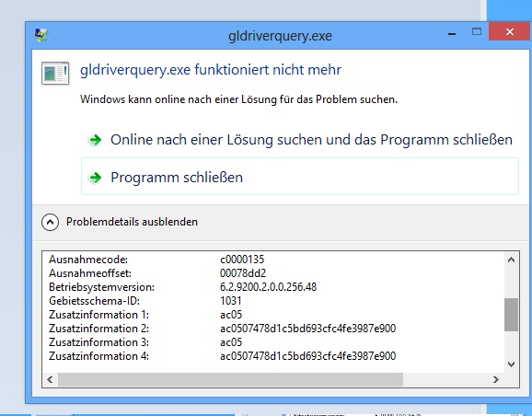532x416 pixels.
Task: Click heading gldriverquery.exe funktioniert nicht mehr
Action: (x=211, y=70)
